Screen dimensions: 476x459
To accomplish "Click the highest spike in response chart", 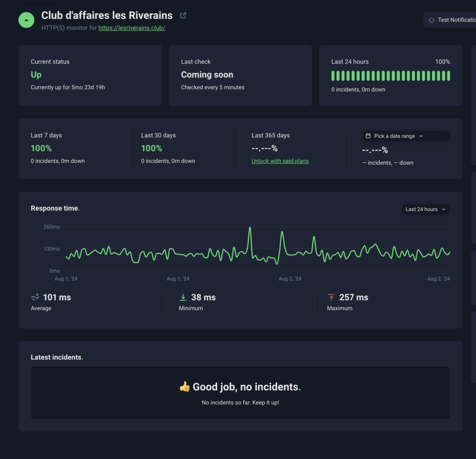I will [250, 228].
